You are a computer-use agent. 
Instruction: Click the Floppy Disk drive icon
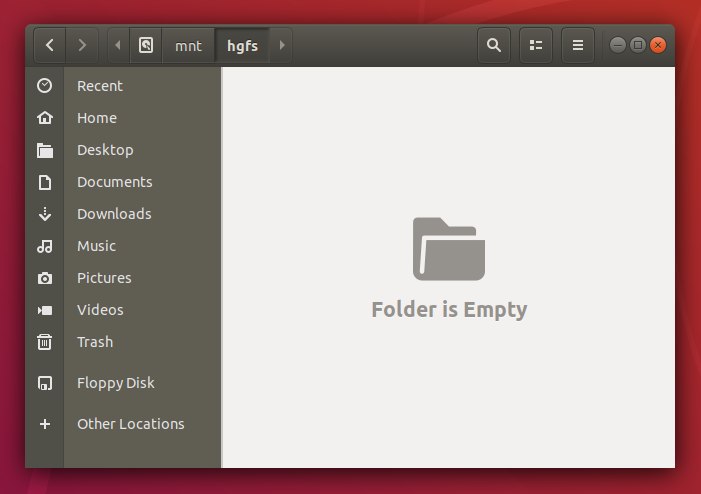(45, 383)
